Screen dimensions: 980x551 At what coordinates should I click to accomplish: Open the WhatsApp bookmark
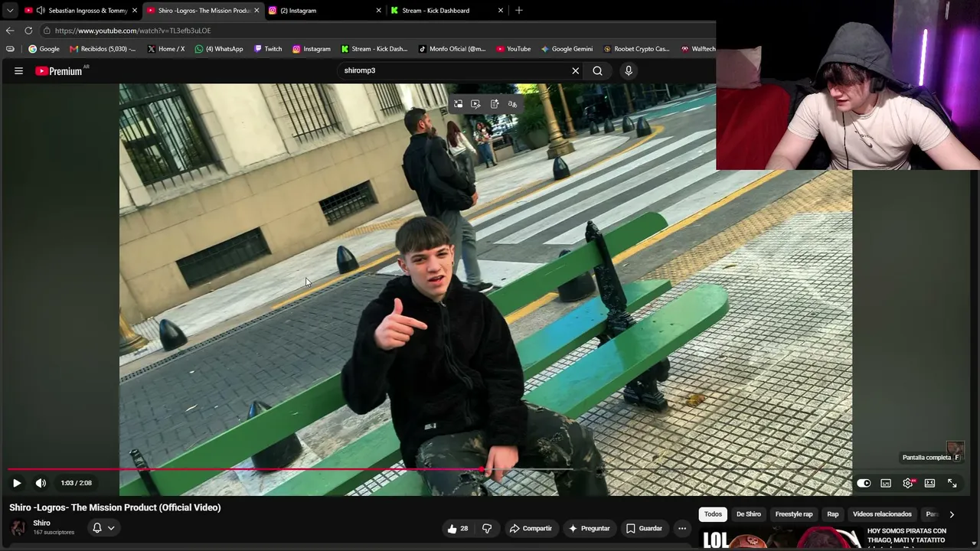coord(219,49)
